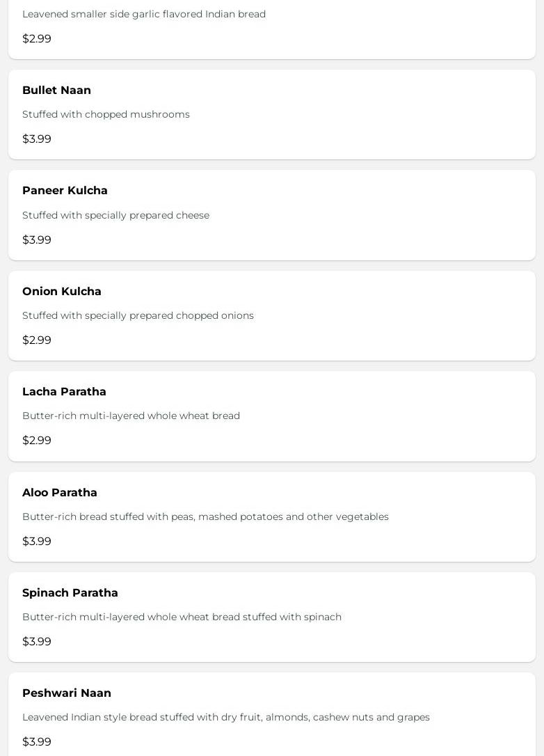Select the $3.99 price for Aloo Paratha

(x=37, y=542)
